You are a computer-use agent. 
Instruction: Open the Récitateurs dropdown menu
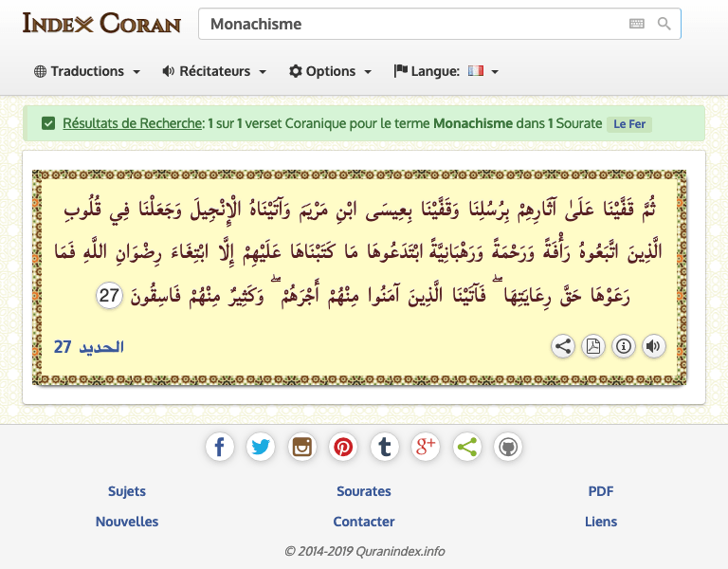(214, 71)
